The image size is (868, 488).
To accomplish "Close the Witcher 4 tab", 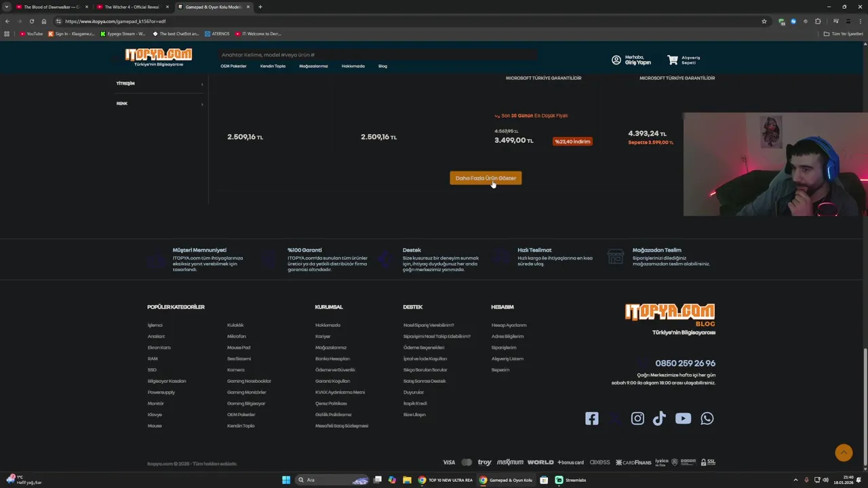I will 167,7.
